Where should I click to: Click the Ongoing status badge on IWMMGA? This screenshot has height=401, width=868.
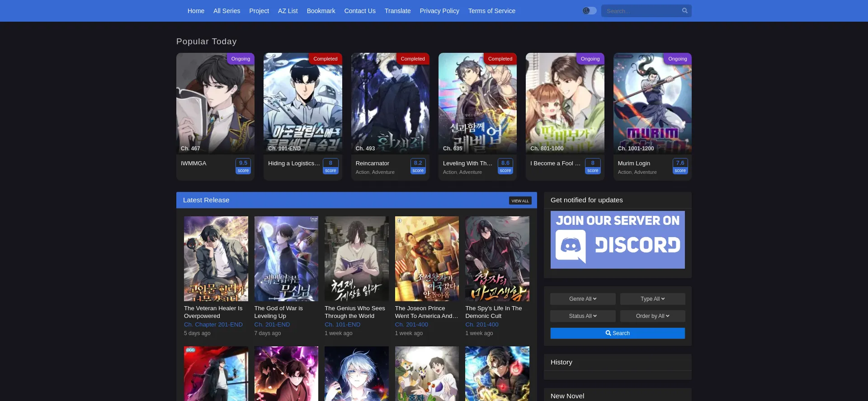241,59
